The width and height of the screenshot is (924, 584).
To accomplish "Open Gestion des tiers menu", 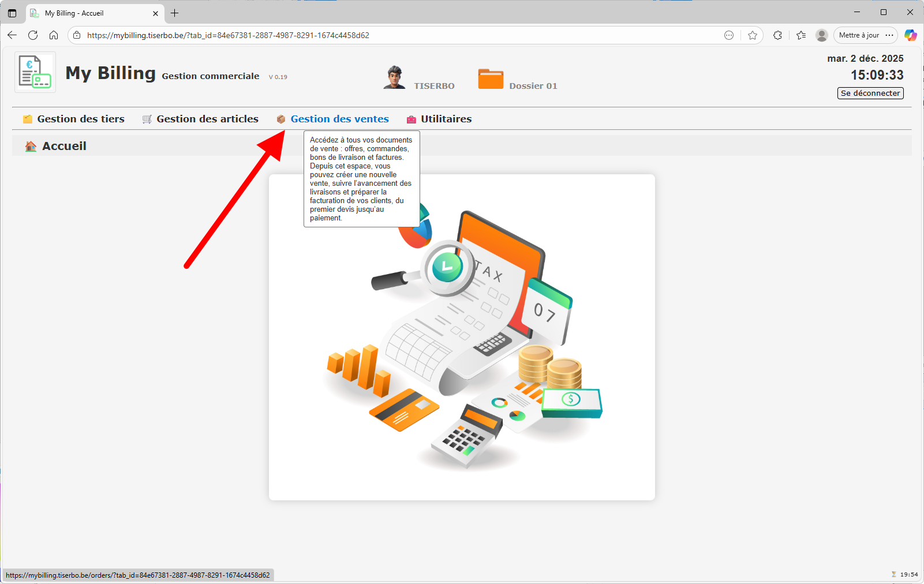I will coord(80,119).
